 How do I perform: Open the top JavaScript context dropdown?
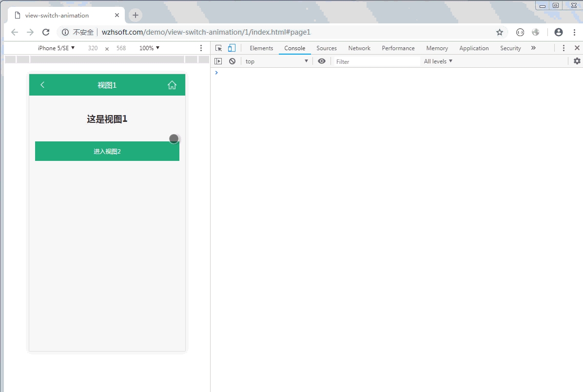(x=276, y=61)
